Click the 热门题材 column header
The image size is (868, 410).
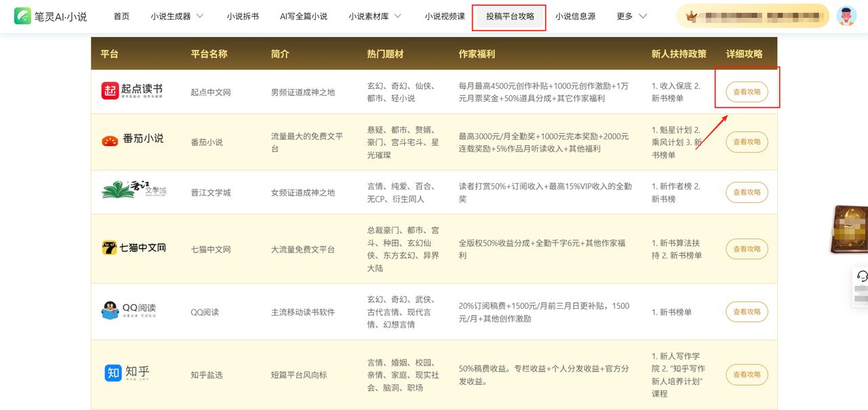tap(385, 54)
